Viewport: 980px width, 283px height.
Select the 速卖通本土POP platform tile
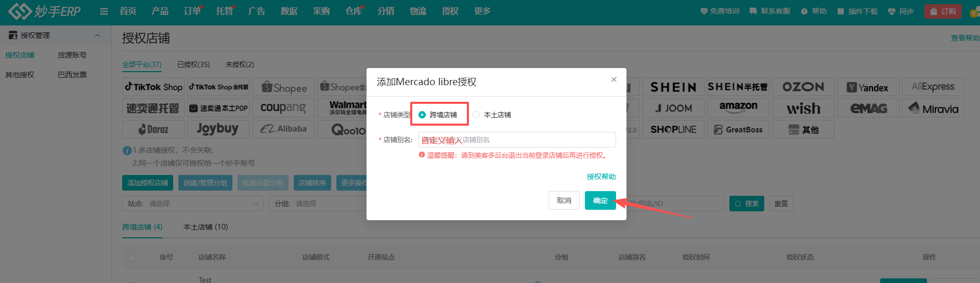(218, 108)
